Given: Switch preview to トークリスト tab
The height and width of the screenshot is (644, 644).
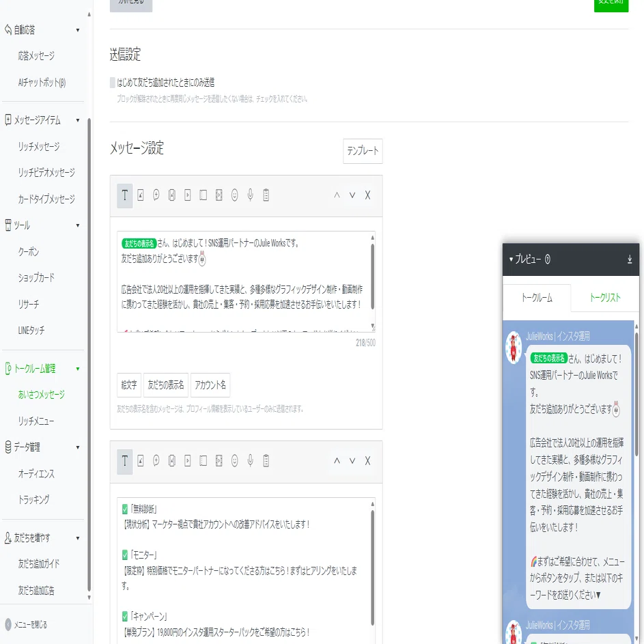Looking at the screenshot, I should point(605,298).
